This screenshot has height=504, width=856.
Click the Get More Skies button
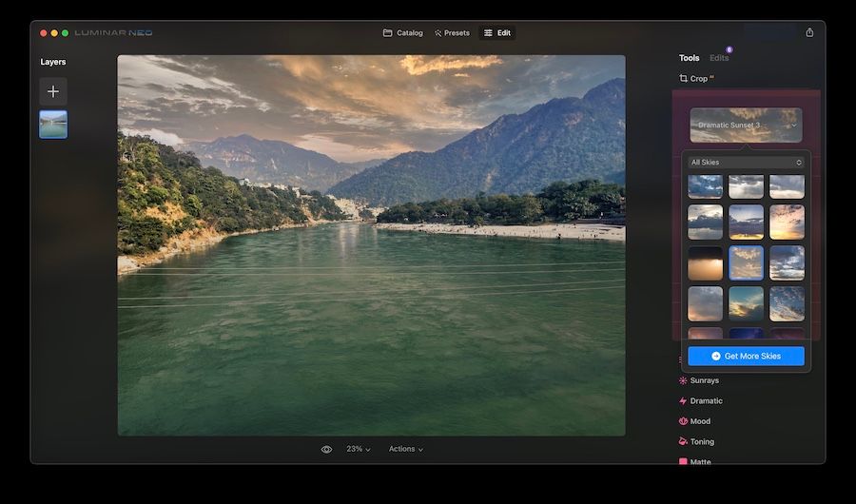click(746, 356)
